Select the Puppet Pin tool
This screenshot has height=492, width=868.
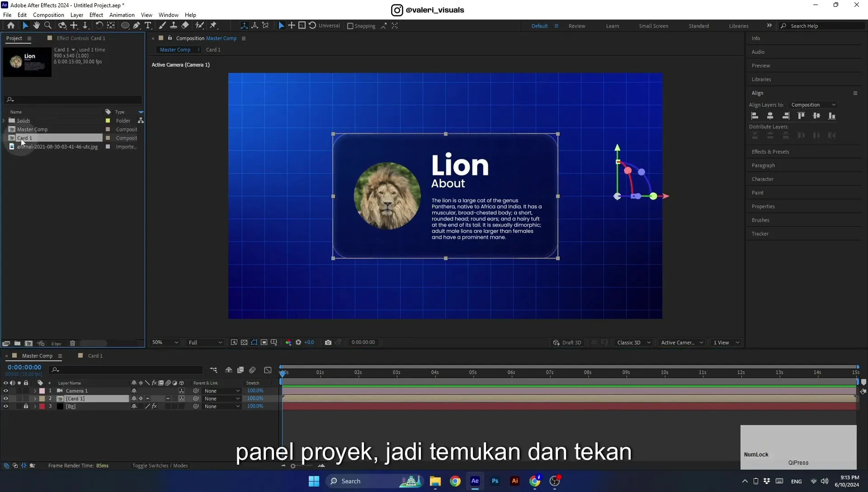[213, 26]
